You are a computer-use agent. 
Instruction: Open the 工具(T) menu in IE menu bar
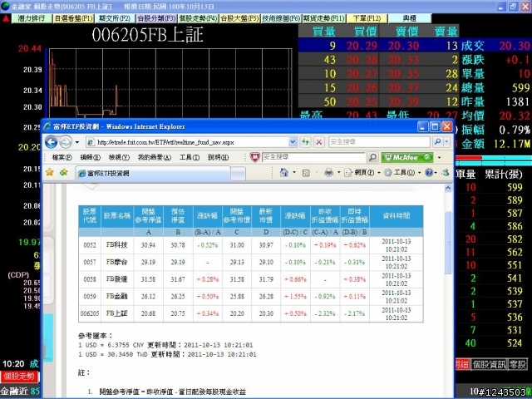[190, 157]
